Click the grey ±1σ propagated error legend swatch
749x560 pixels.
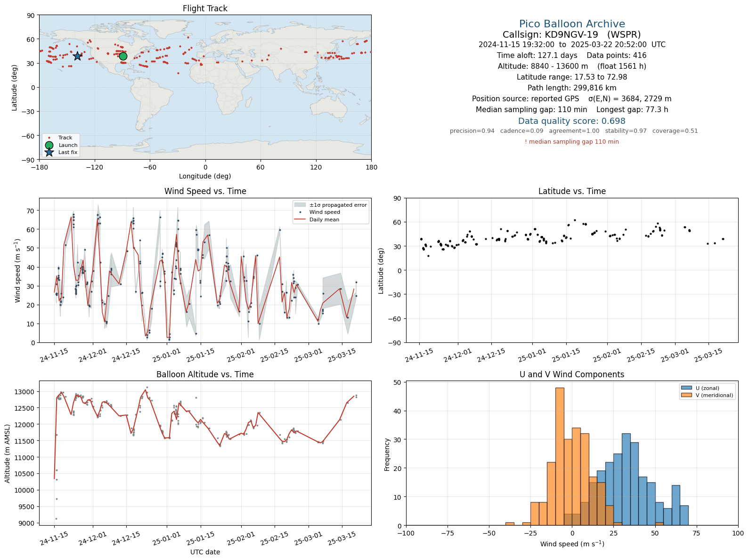click(x=300, y=205)
